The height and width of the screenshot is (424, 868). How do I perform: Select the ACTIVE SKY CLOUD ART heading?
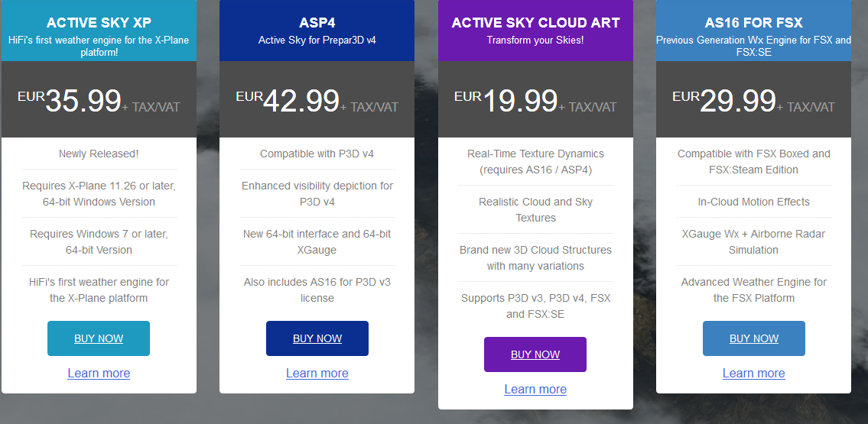pos(535,23)
